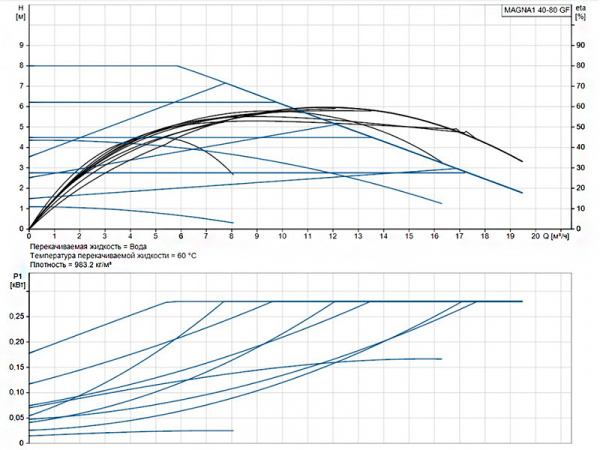
Task: Click the 0.05 tick on the power axis
Action: click(15, 417)
